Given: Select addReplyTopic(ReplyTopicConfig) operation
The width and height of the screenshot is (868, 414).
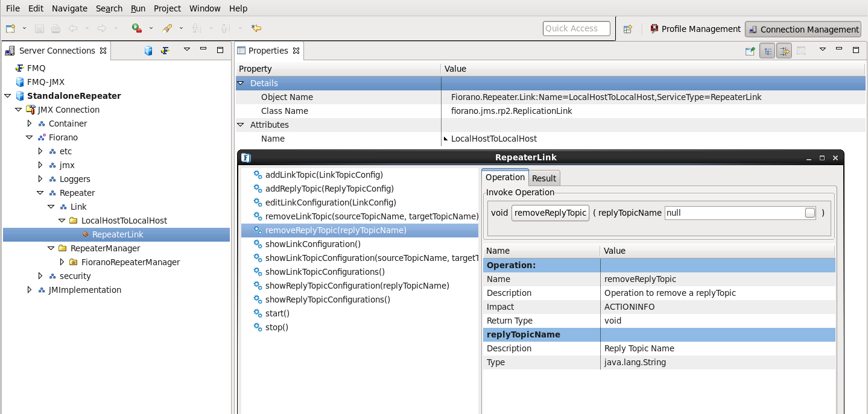Looking at the screenshot, I should (329, 189).
